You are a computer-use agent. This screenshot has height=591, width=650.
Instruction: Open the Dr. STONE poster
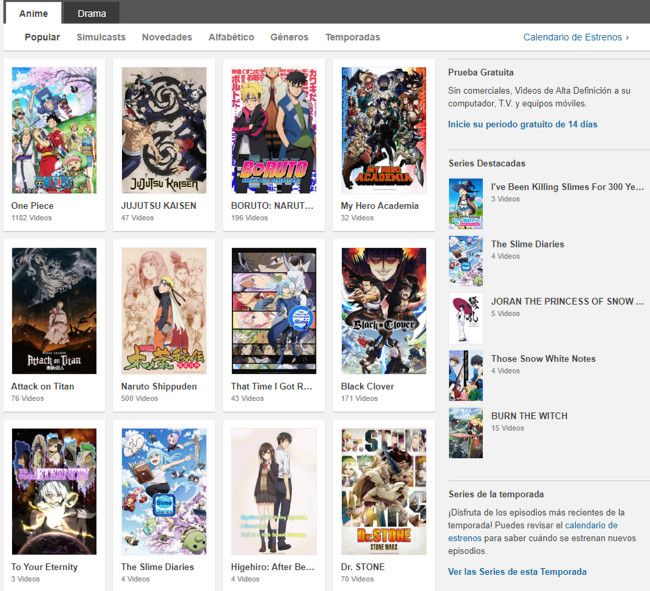tap(383, 492)
